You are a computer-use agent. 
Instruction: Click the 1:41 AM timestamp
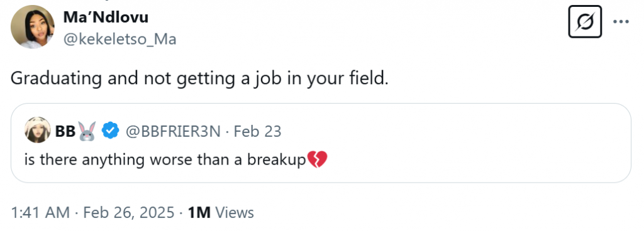point(40,213)
